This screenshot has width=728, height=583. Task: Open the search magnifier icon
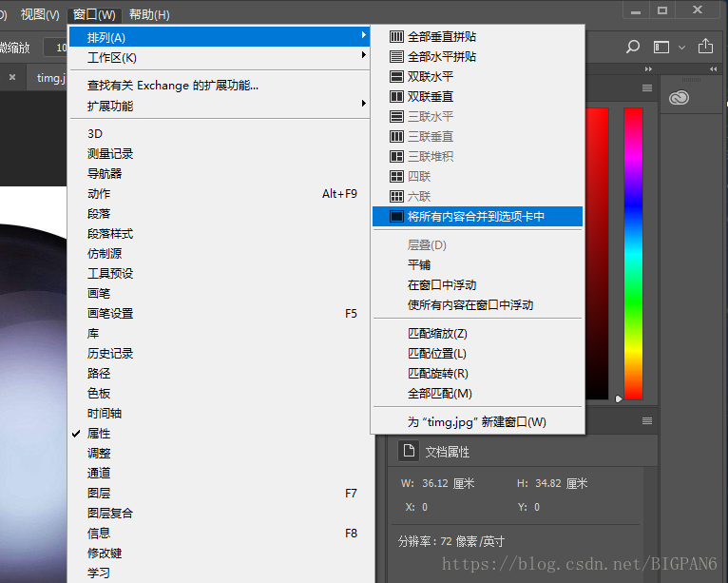[632, 47]
